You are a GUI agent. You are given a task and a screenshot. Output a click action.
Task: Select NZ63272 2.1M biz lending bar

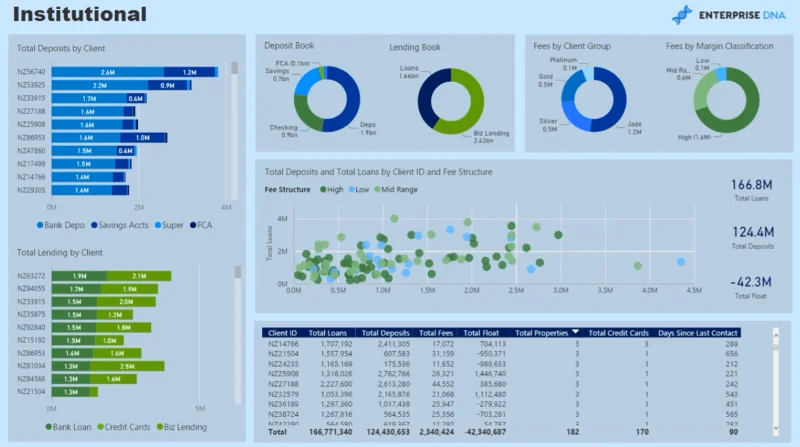[x=139, y=276]
